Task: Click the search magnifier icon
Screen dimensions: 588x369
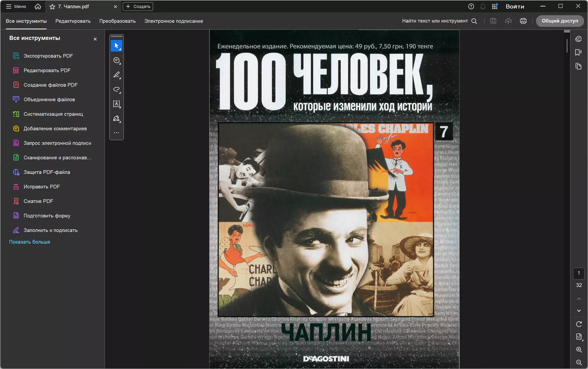Action: 474,21
